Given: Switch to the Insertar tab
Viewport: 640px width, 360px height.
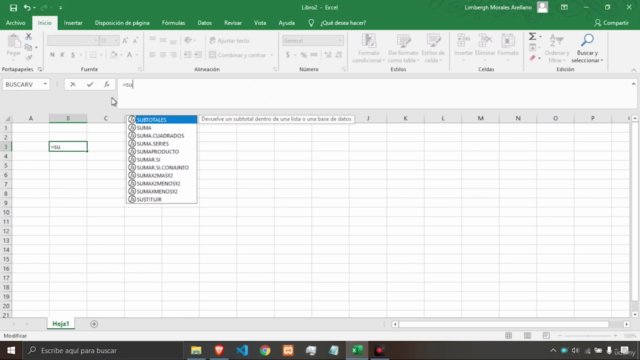Looking at the screenshot, I should [73, 23].
